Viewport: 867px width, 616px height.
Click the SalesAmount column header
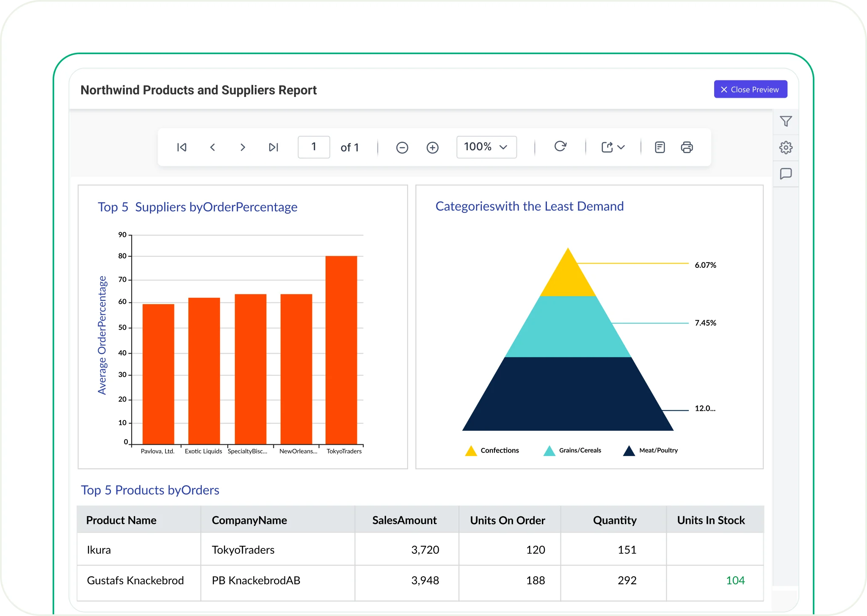404,520
